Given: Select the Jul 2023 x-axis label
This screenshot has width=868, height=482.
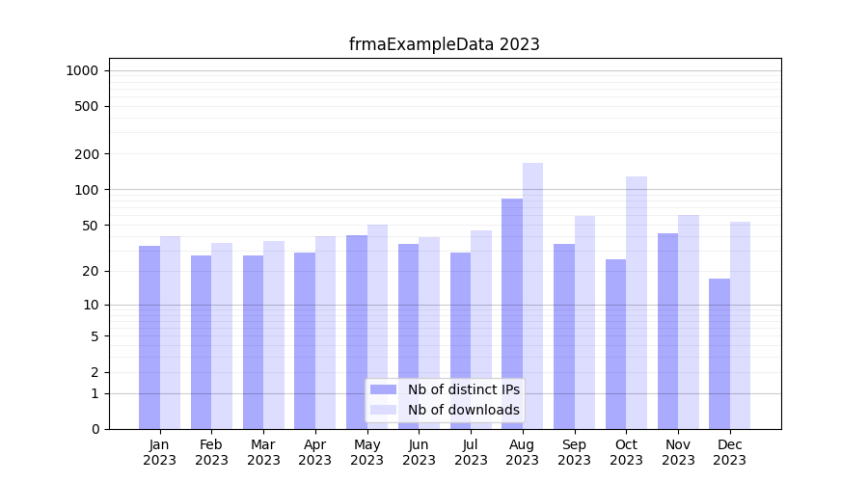Looking at the screenshot, I should pyautogui.click(x=471, y=452).
